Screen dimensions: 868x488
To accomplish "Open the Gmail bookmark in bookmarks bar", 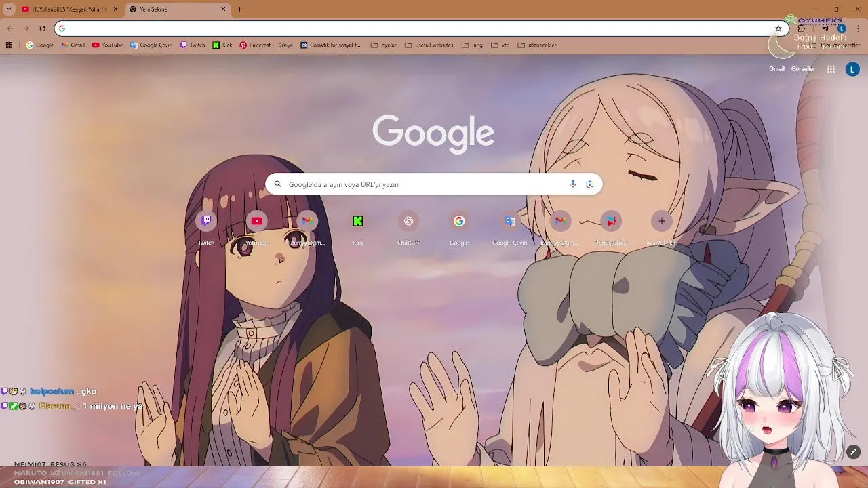I will point(73,45).
